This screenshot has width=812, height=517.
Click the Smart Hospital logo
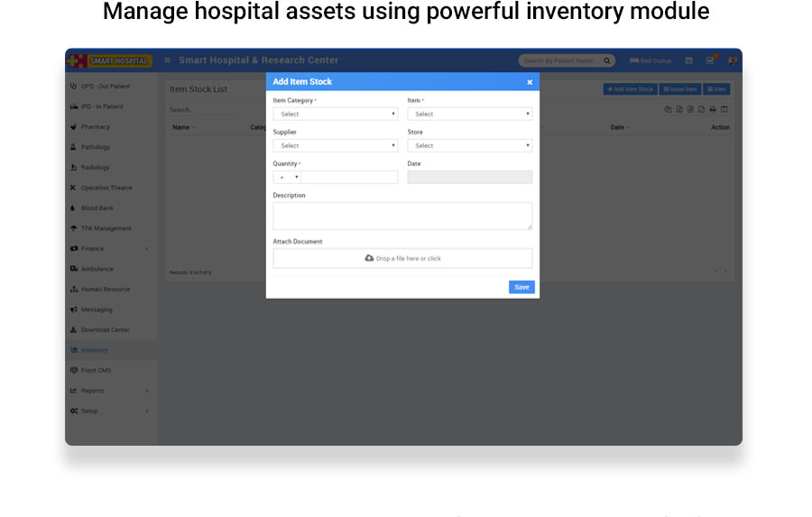point(110,60)
